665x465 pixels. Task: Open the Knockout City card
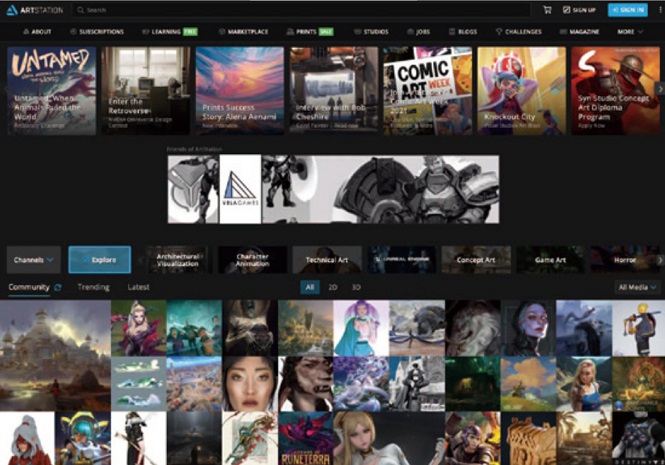pos(522,90)
